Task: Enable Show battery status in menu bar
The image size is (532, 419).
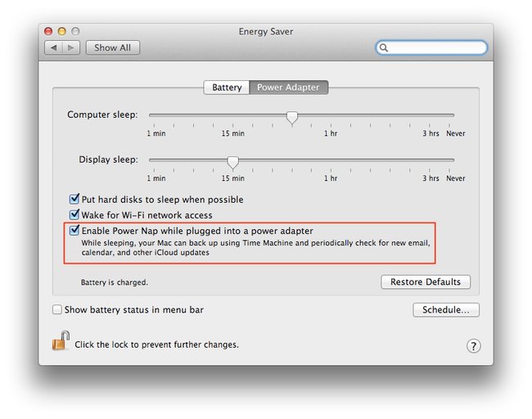Action: pos(57,309)
